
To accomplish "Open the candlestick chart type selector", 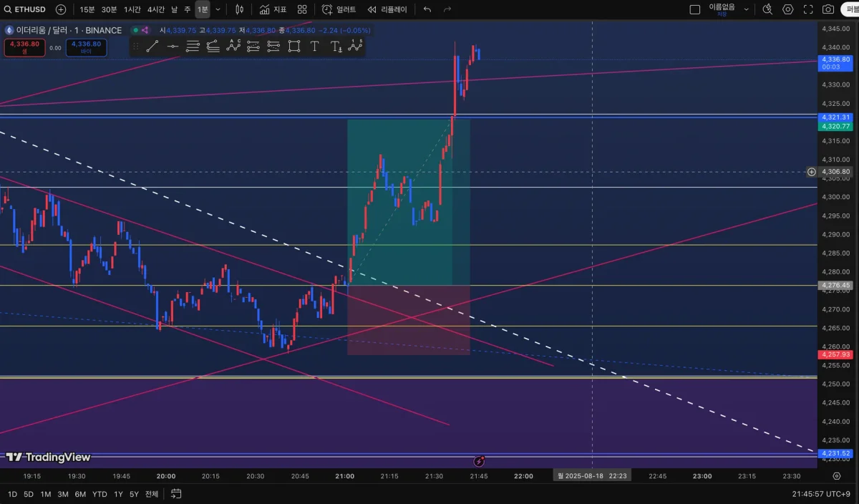I will (240, 9).
